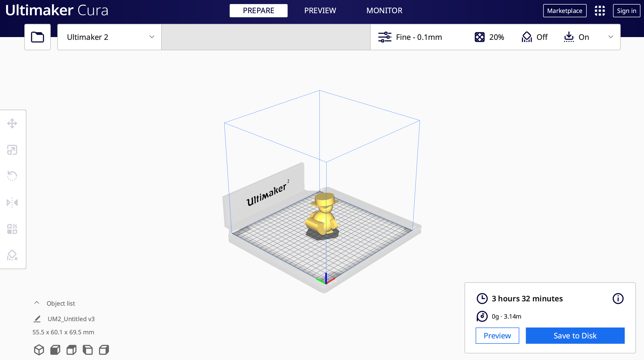Click the 20% infill value
Screen dimensions: 644x360
497,37
